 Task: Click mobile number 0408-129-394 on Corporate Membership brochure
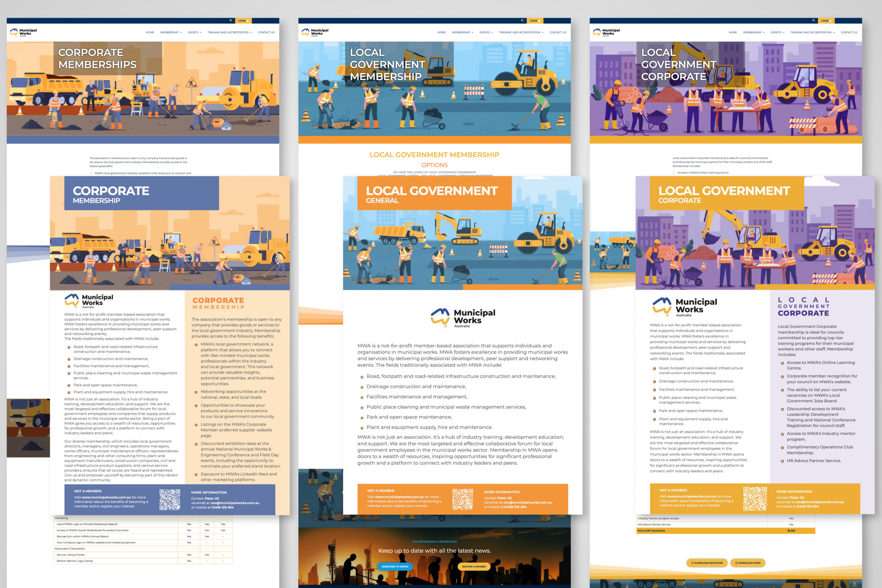point(222,507)
